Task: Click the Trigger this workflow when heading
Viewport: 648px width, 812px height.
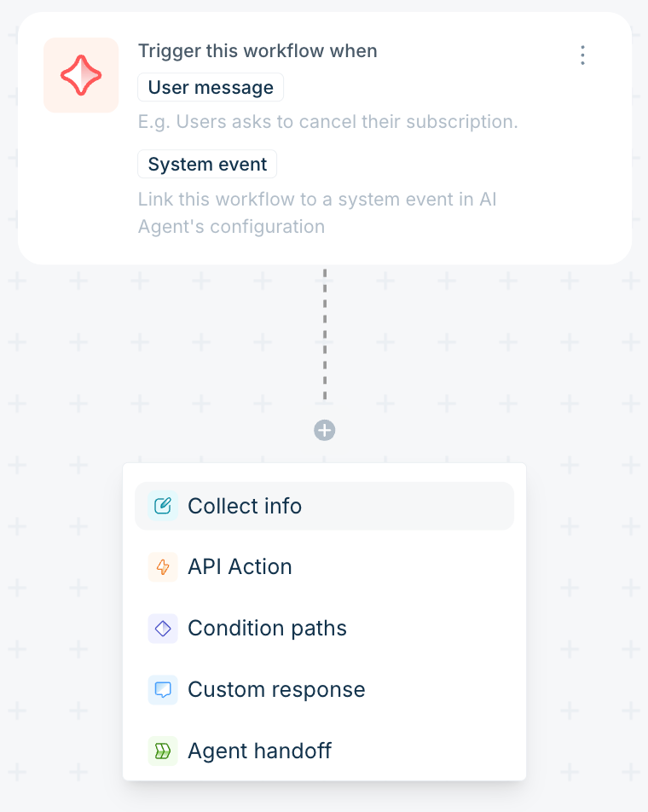Action: click(257, 51)
